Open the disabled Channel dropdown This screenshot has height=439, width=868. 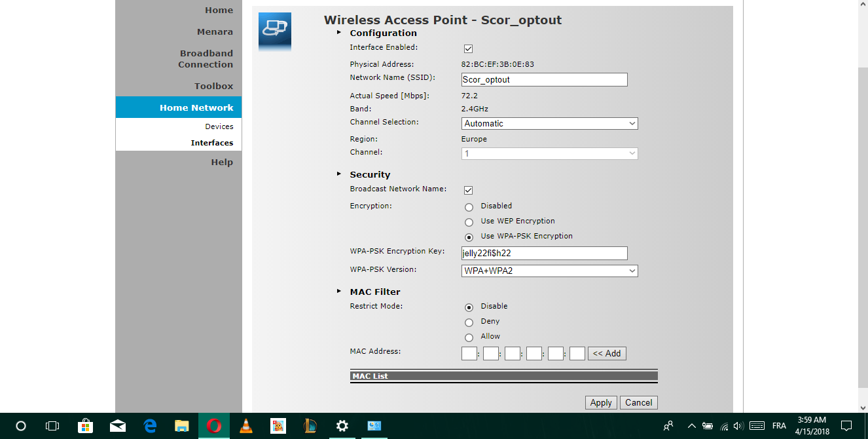coord(550,153)
